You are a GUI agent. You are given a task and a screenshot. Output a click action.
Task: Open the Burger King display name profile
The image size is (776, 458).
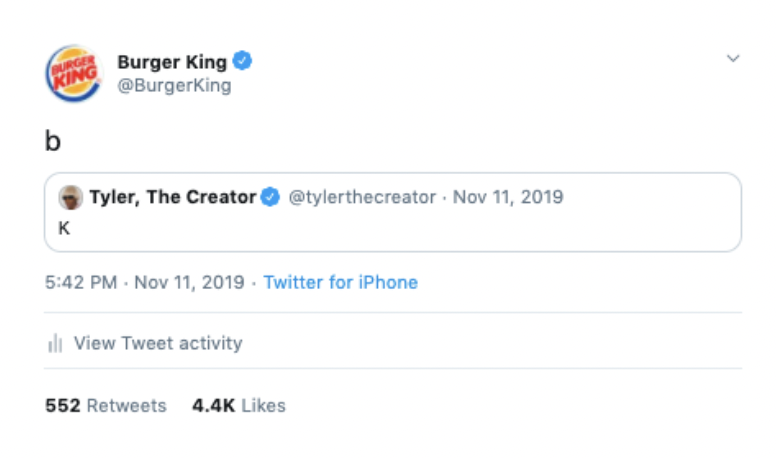tap(172, 62)
